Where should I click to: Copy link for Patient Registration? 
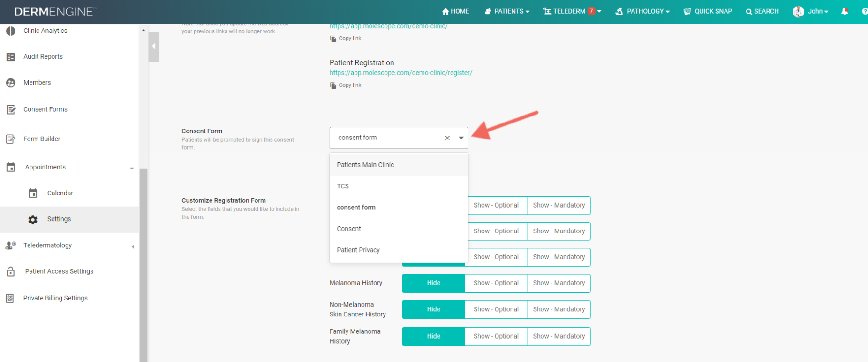(346, 85)
